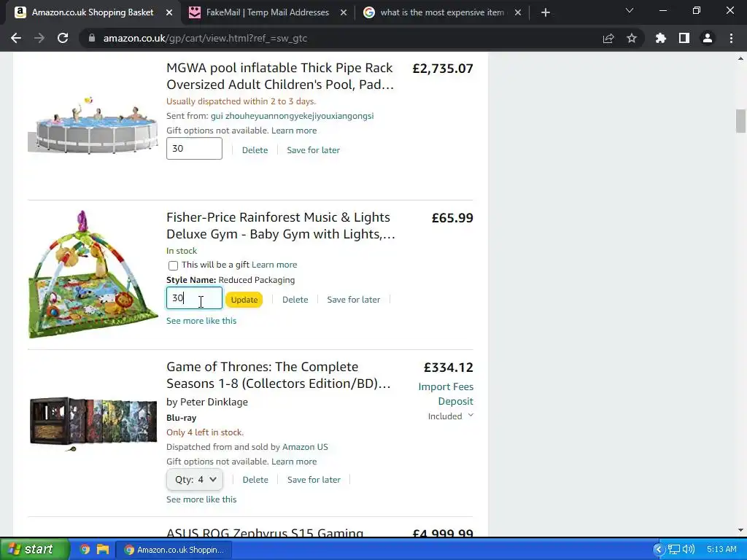Launch Chrome from quick launch

click(85, 549)
